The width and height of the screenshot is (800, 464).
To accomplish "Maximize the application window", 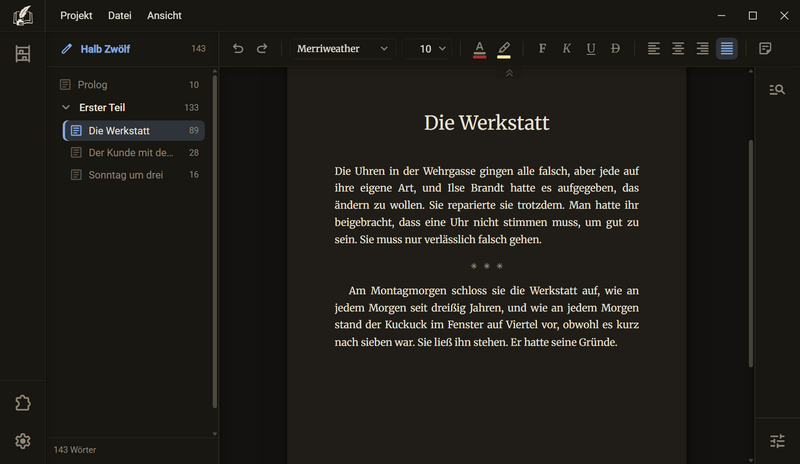I will click(x=753, y=16).
